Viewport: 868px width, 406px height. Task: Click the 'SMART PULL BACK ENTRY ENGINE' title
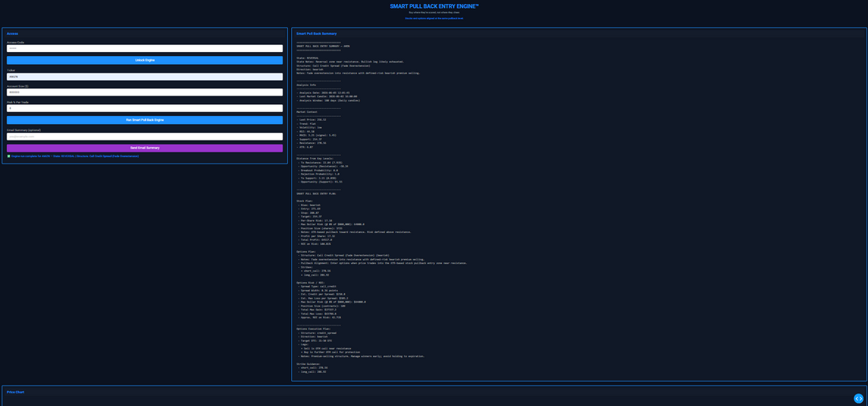tap(434, 6)
